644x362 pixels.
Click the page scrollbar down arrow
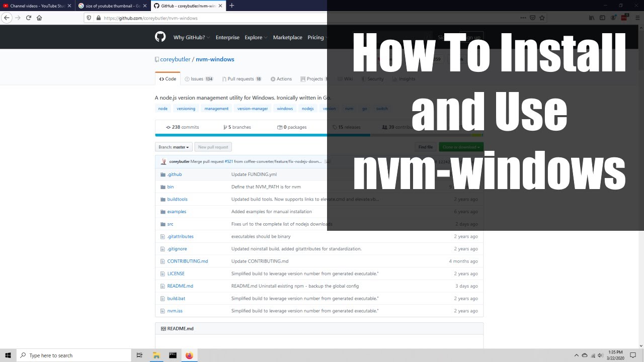coord(641,346)
